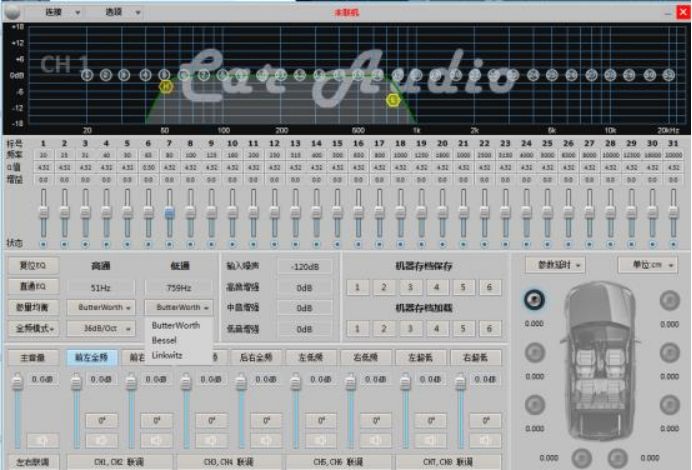Mute the 左超低 channel
Viewport: 692px width, 470px height.
click(430, 440)
